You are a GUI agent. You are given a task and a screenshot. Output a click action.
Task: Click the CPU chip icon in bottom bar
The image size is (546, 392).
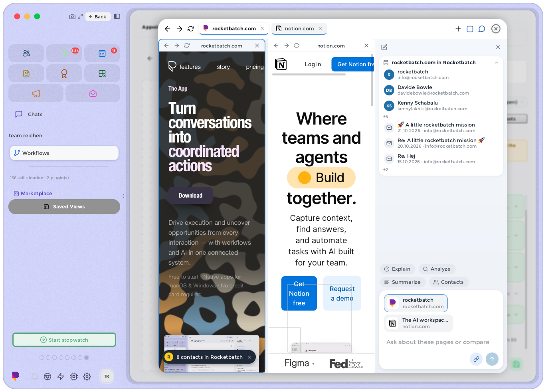pyautogui.click(x=74, y=376)
